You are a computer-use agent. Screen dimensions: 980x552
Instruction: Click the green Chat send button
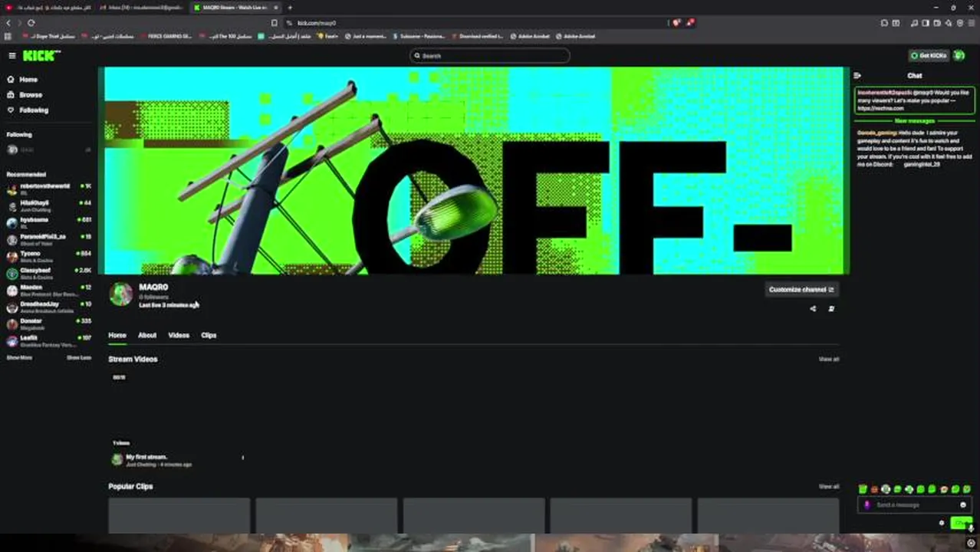click(960, 523)
